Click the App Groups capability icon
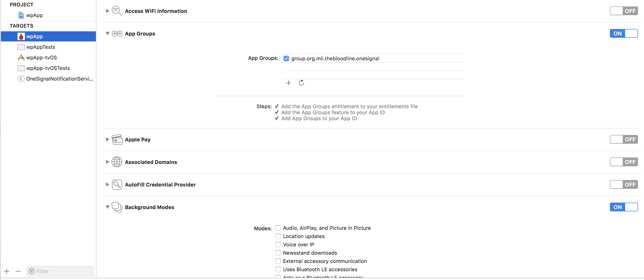Viewport: 644px width, 280px height. [117, 33]
